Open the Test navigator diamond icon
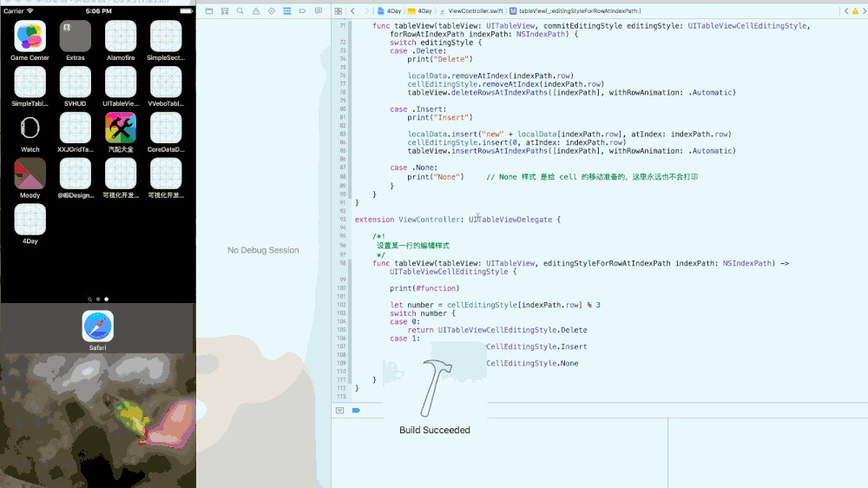This screenshot has height=488, width=868. click(x=271, y=10)
